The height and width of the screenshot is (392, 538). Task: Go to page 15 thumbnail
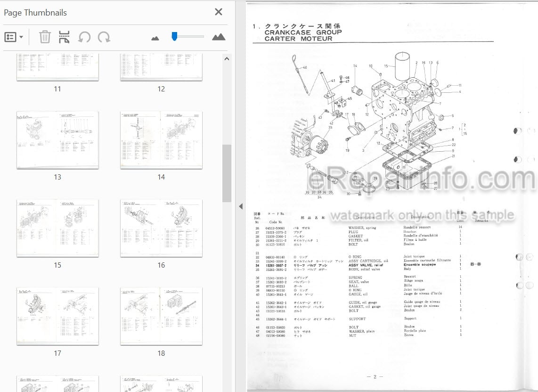coord(57,228)
